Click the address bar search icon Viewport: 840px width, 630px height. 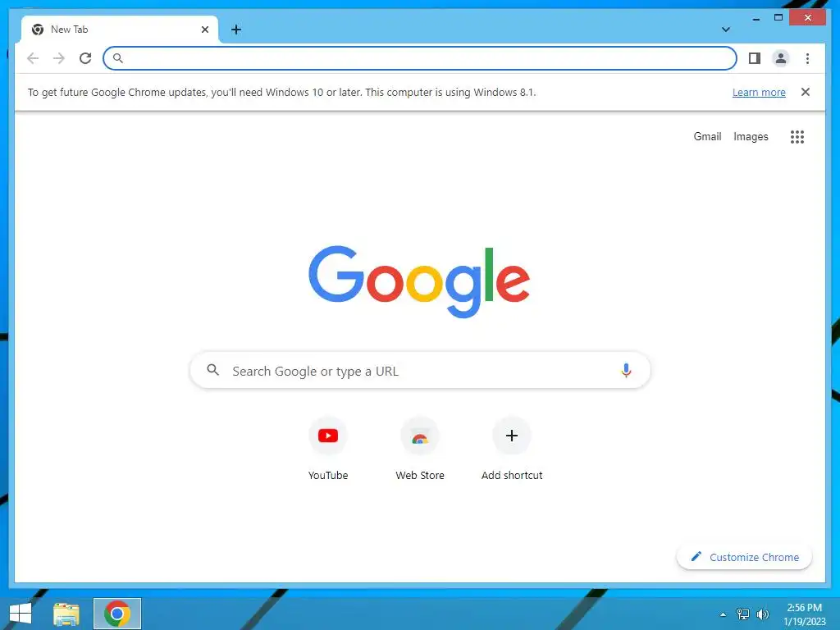(x=118, y=58)
